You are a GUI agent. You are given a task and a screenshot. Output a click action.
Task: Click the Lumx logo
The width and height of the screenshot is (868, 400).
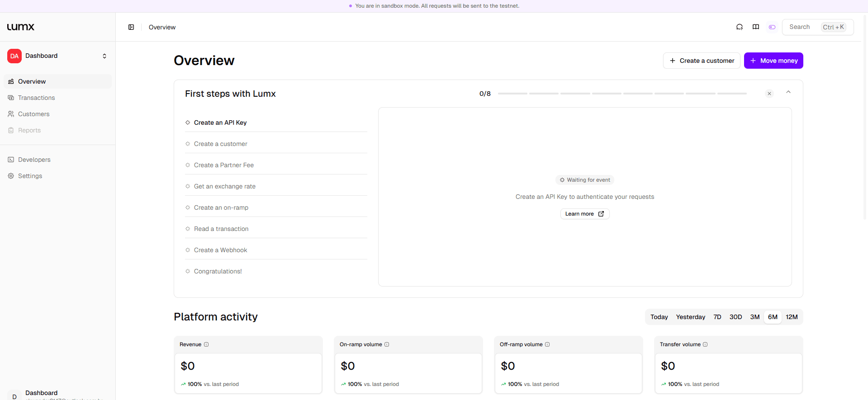click(x=21, y=27)
